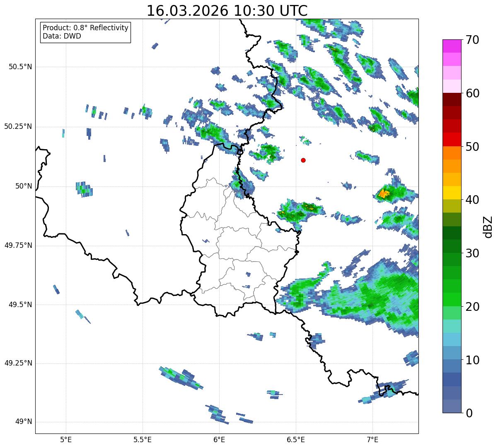
Task: Pick the bright red colorbar swatch
Action: pyautogui.click(x=452, y=140)
